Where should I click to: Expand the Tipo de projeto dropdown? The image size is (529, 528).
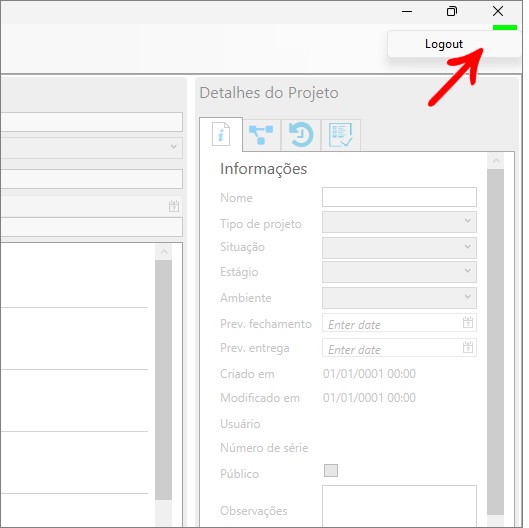399,222
